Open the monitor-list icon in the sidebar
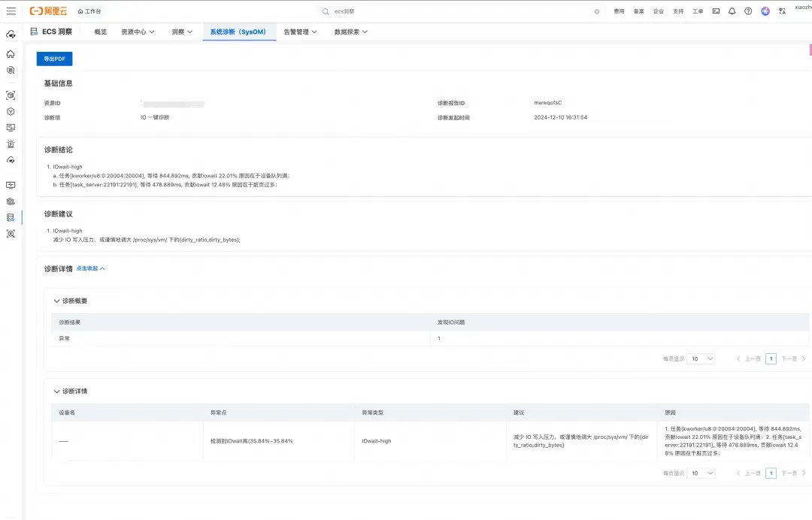The width and height of the screenshot is (812, 520). click(x=11, y=127)
